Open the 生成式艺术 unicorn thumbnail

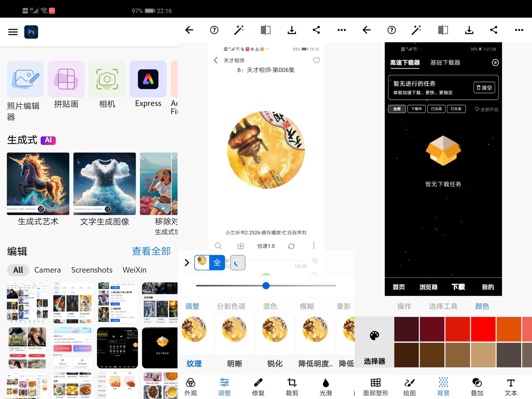(x=38, y=184)
